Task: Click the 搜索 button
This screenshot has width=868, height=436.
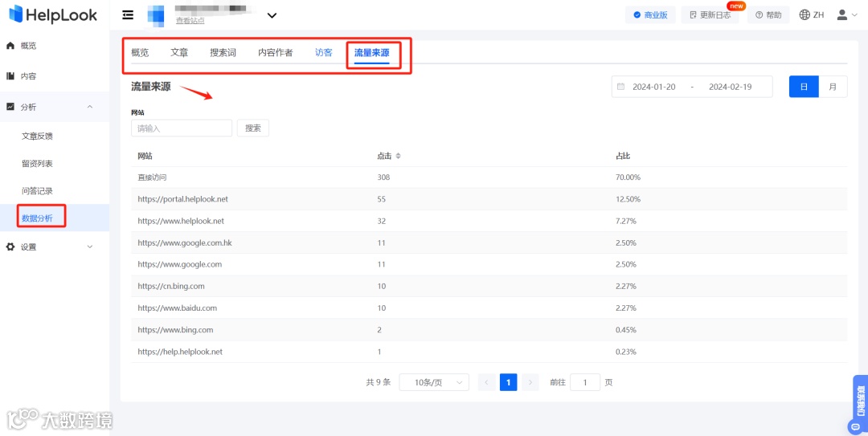Action: click(253, 128)
